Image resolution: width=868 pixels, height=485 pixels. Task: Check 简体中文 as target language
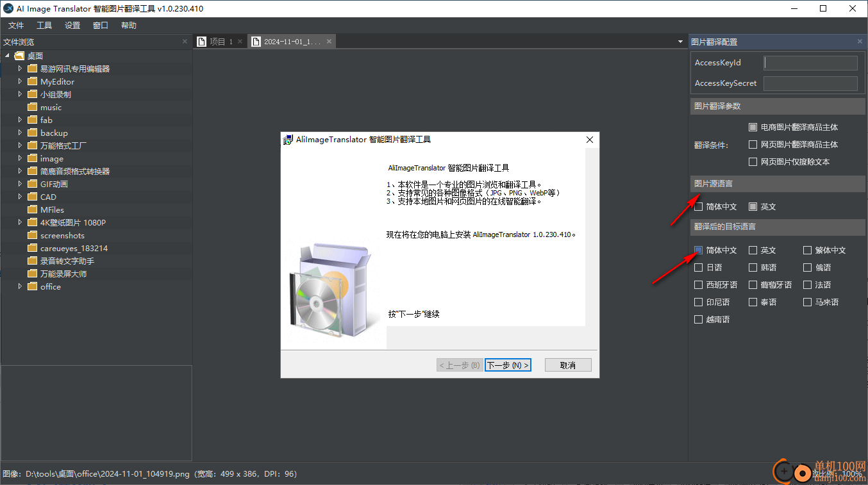click(x=699, y=251)
